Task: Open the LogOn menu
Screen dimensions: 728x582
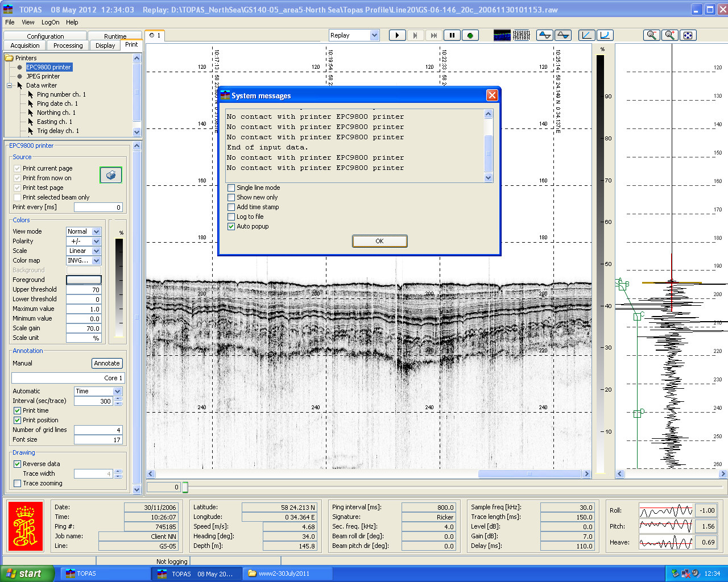Action: pos(50,22)
